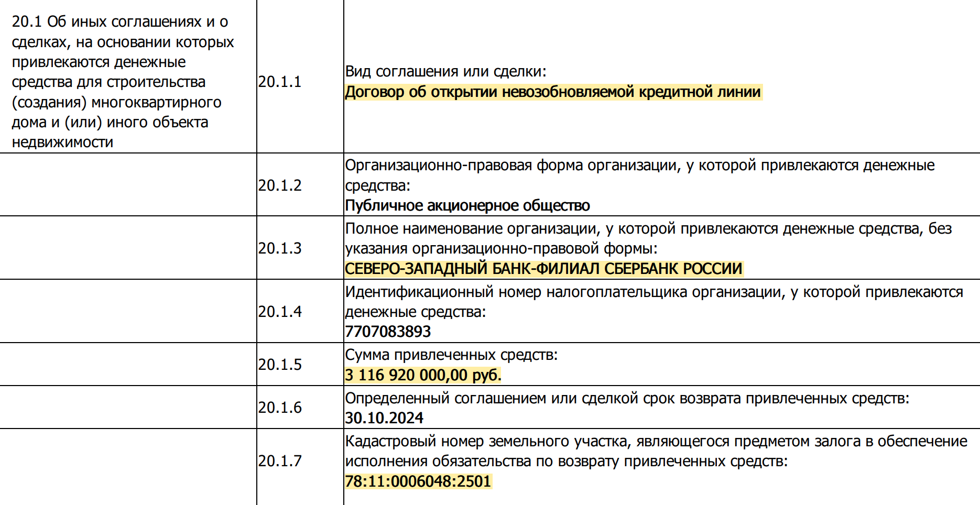Select the section 20.1 heading paragraph
Viewport: 980px width, 505px height.
[x=123, y=82]
